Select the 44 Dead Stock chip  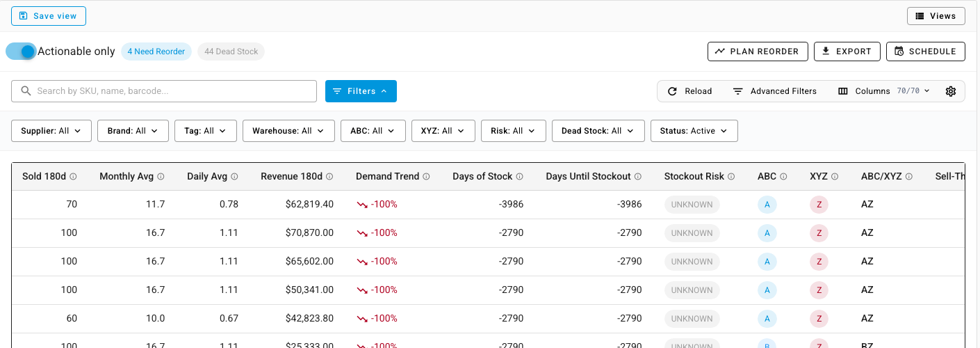(231, 52)
